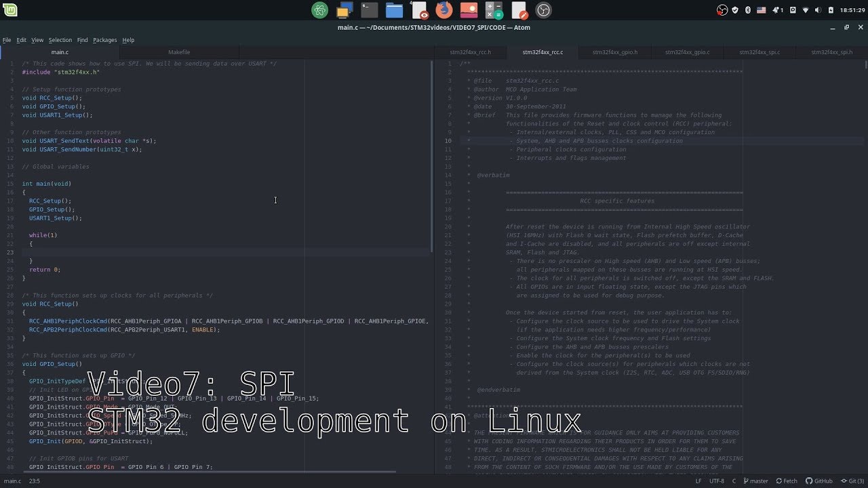Image resolution: width=868 pixels, height=488 pixels.
Task: Switch to the stm32f4xx_spi.c tab
Action: (x=759, y=52)
